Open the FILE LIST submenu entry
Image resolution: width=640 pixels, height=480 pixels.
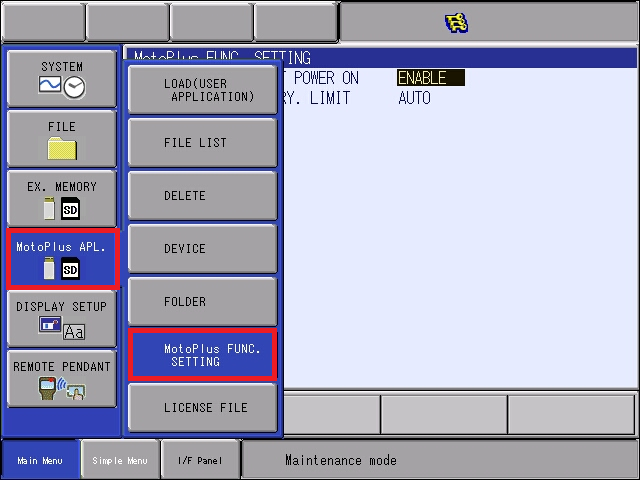click(203, 142)
